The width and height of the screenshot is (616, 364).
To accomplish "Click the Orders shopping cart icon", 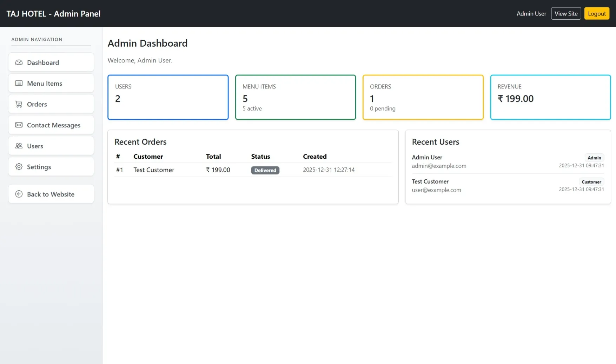I will point(19,104).
